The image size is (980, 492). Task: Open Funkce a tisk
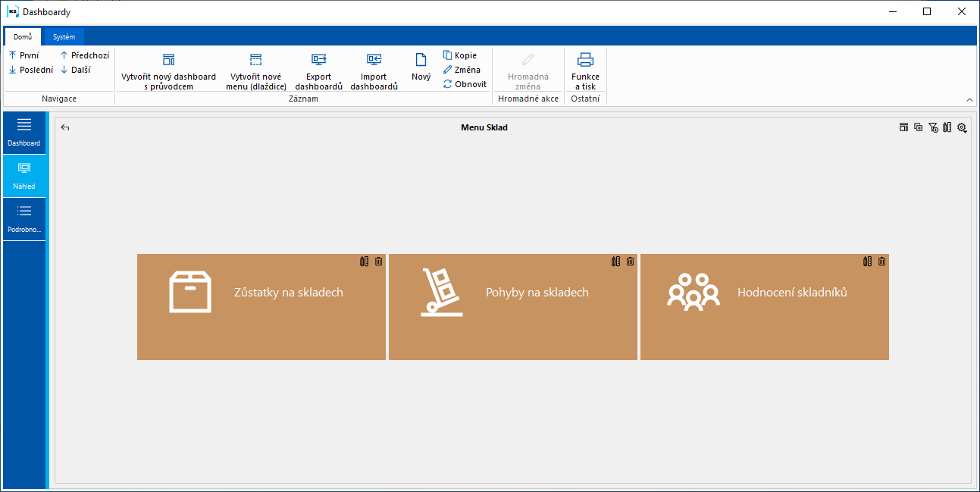tap(585, 71)
